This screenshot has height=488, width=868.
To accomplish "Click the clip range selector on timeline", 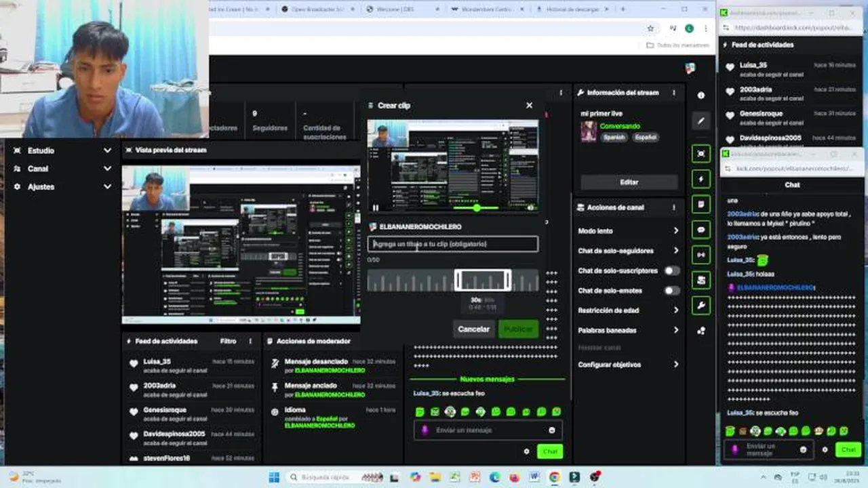I will click(483, 280).
